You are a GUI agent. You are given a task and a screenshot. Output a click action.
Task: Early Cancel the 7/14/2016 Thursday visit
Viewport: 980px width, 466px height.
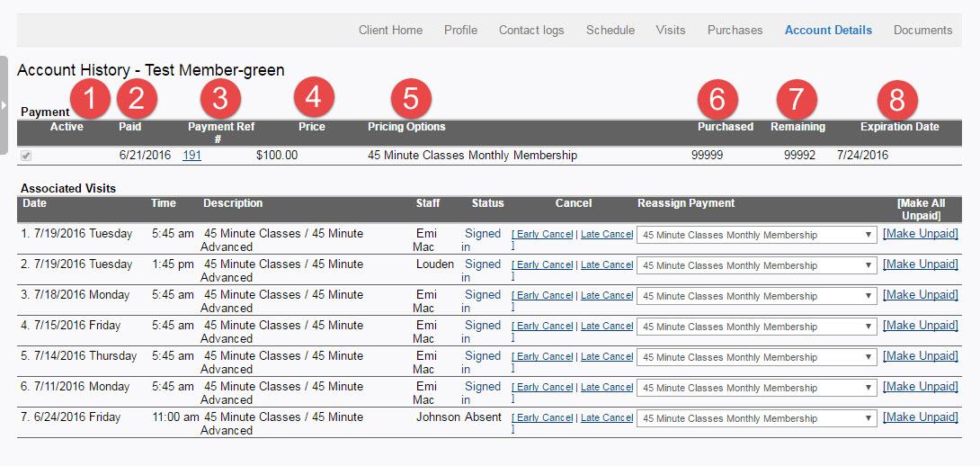point(542,356)
